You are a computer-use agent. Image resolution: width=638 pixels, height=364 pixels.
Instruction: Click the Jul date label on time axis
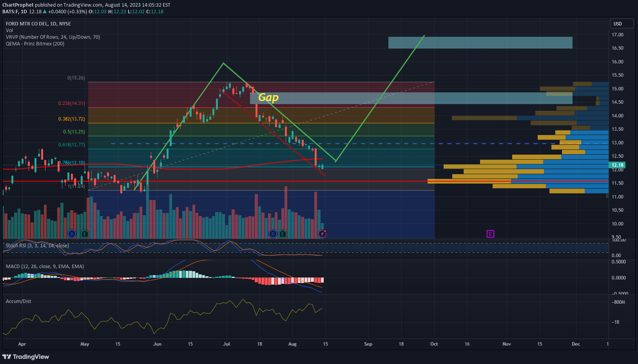coord(227,344)
